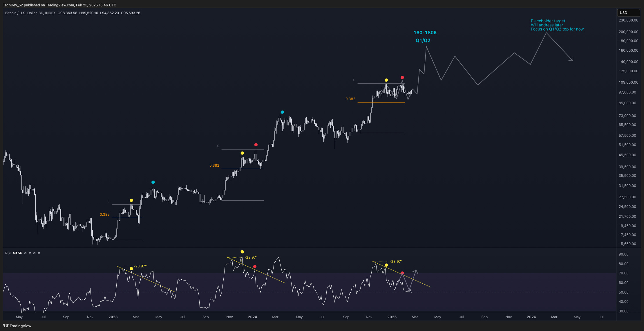Click the RSI indicator label
This screenshot has width=644, height=331.
[8, 253]
